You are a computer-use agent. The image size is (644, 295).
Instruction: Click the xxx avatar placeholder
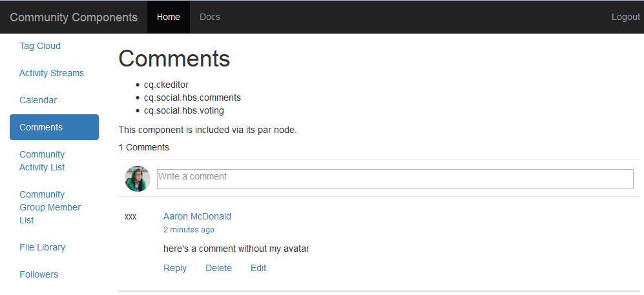[x=130, y=217]
